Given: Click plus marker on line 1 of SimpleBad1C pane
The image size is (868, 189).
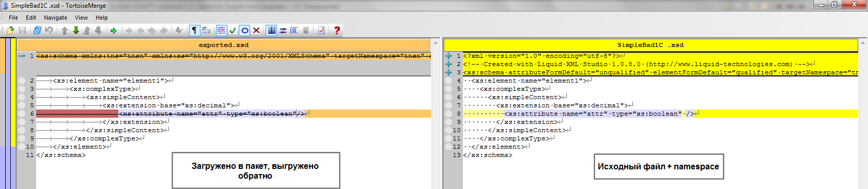Looking at the screenshot, I should (x=448, y=56).
